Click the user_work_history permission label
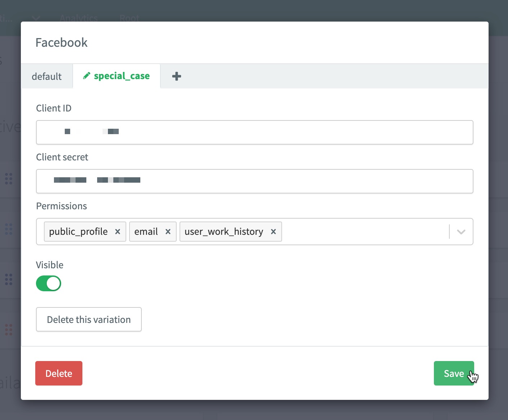Viewport: 508px width, 420px height. click(x=224, y=232)
